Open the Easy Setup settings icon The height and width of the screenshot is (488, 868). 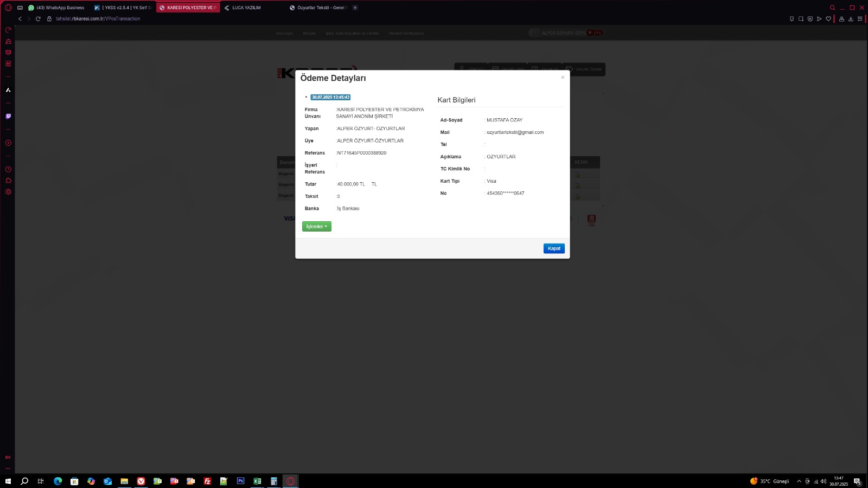(860, 19)
